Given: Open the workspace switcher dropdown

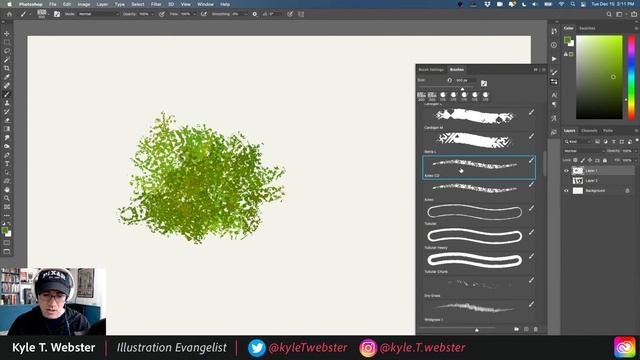Looking at the screenshot, I should click(620, 14).
